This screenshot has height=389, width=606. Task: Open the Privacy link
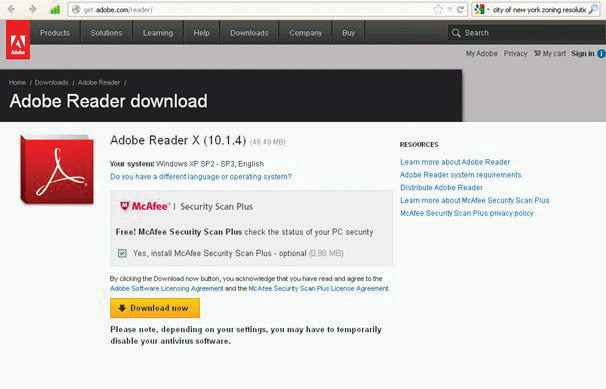coord(515,54)
